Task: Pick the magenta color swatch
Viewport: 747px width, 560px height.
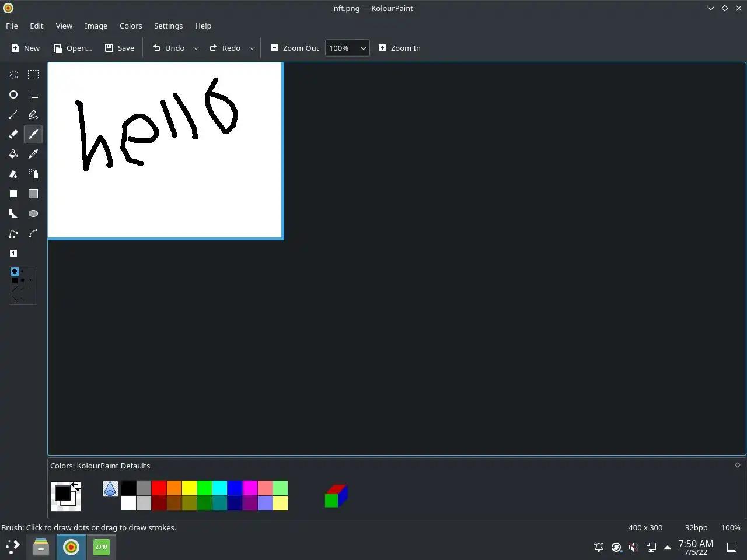Action: [x=250, y=488]
